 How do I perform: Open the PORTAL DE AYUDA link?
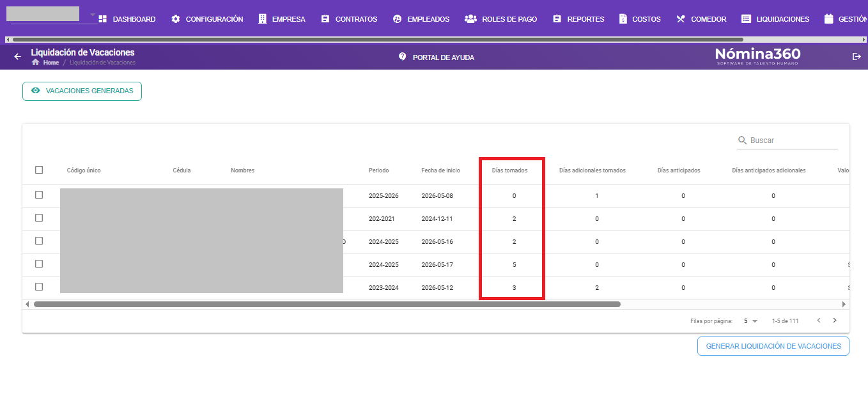pyautogui.click(x=437, y=57)
